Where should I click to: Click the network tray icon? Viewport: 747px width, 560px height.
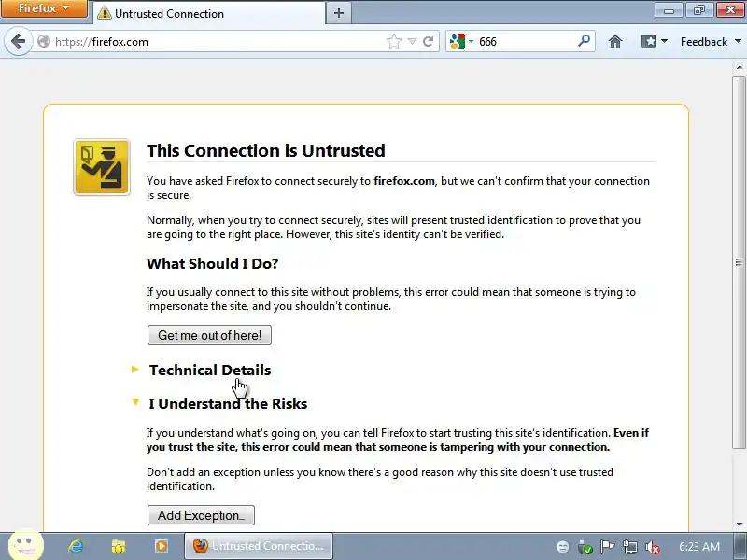point(629,547)
